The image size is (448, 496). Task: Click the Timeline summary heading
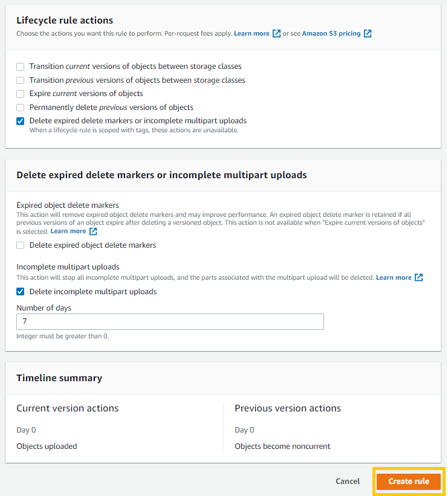[x=59, y=378]
